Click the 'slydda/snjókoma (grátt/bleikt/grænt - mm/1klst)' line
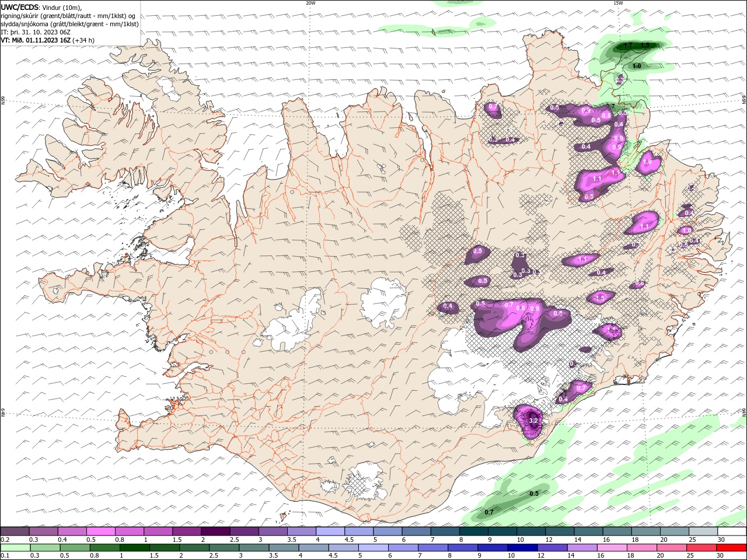This screenshot has height=560, width=747. point(69,24)
